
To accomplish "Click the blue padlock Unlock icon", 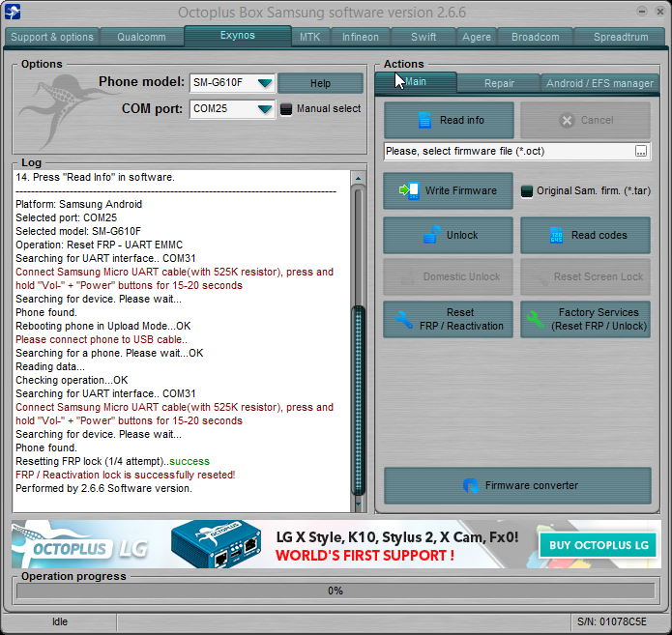I will pos(432,235).
